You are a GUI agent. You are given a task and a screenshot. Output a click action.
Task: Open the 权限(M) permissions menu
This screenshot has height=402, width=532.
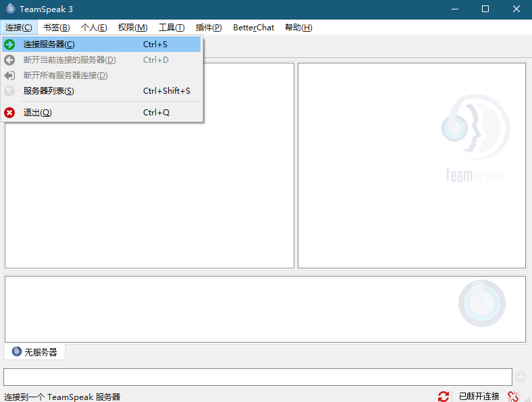point(132,28)
